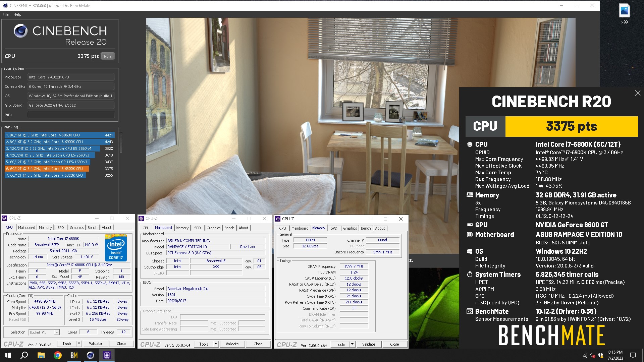Click the Windows Start button

point(8,355)
